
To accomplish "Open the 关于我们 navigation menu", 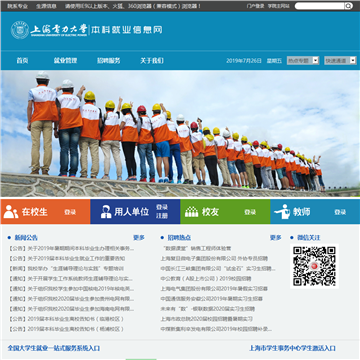I will coord(152,61).
